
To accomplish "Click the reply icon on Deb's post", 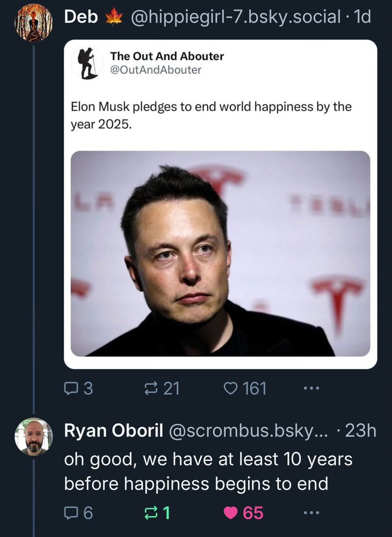I will tap(71, 388).
